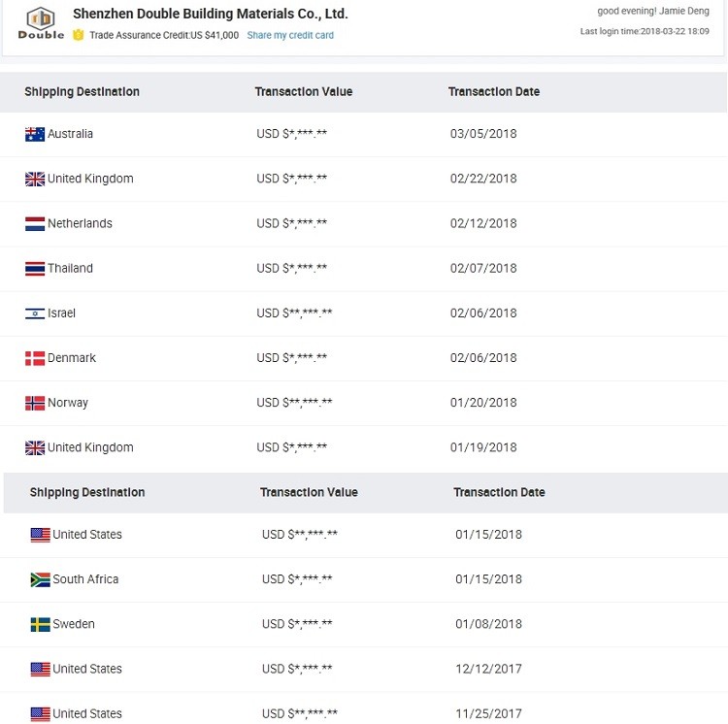Select the Australia shipping destination text
This screenshot has width=728, height=724.
[x=70, y=134]
